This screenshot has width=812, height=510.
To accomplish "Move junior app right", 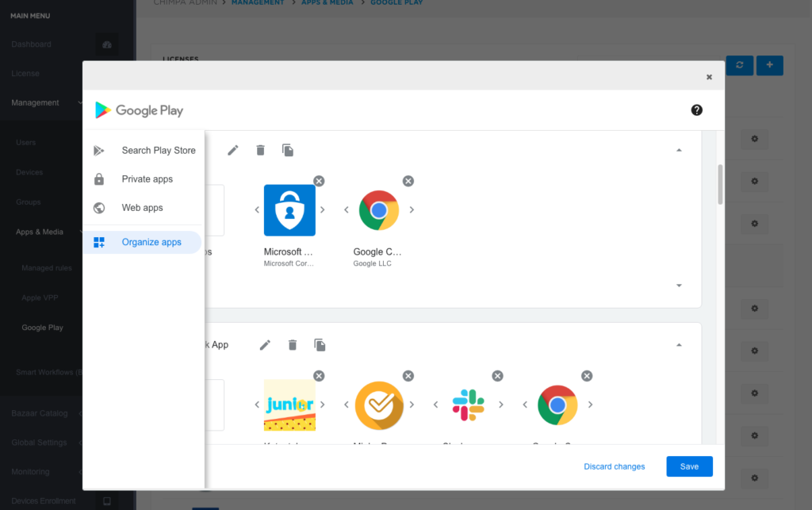I will tap(323, 405).
